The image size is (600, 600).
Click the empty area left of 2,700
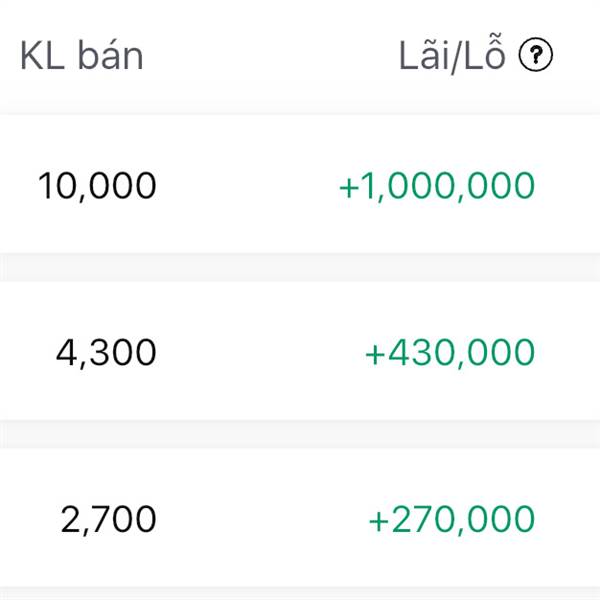click(25, 519)
